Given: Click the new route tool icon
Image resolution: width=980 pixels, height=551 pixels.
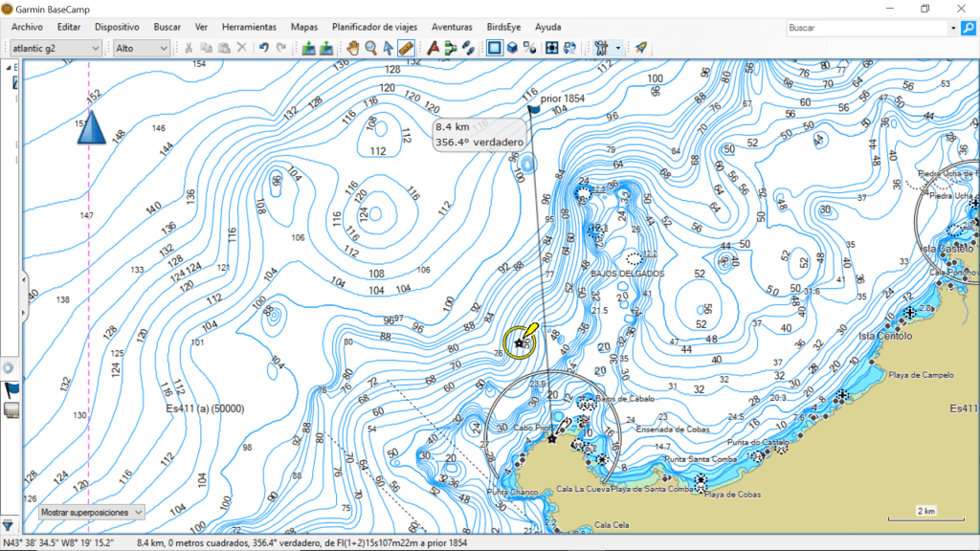Looking at the screenshot, I should 451,47.
